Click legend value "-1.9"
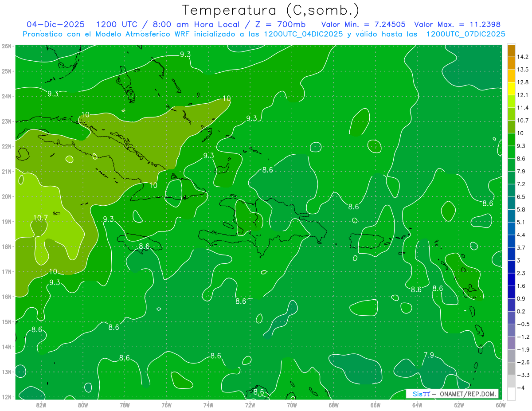The height and width of the screenshot is (411, 532). tap(523, 349)
